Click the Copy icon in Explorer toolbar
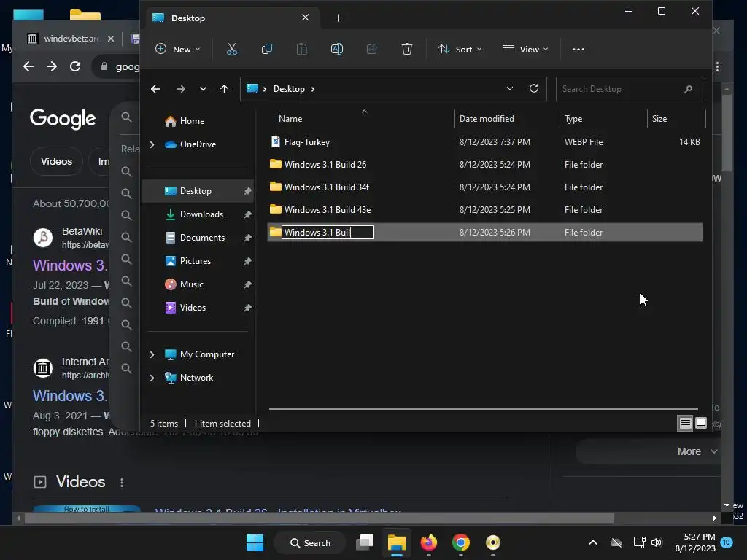The height and width of the screenshot is (560, 747). click(267, 49)
